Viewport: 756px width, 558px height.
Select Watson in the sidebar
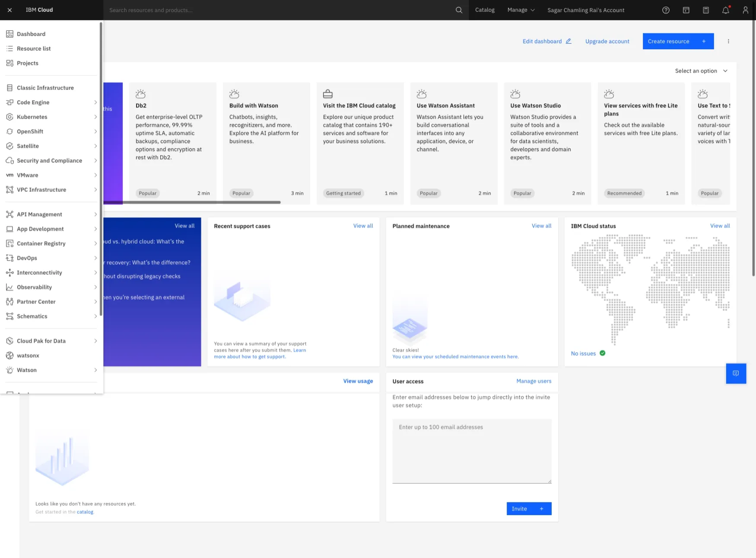[x=51, y=370]
